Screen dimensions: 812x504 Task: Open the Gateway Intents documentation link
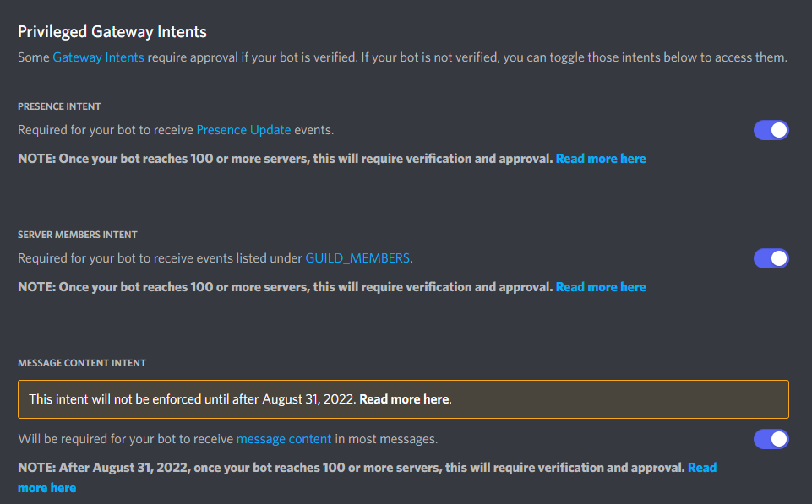click(x=98, y=57)
